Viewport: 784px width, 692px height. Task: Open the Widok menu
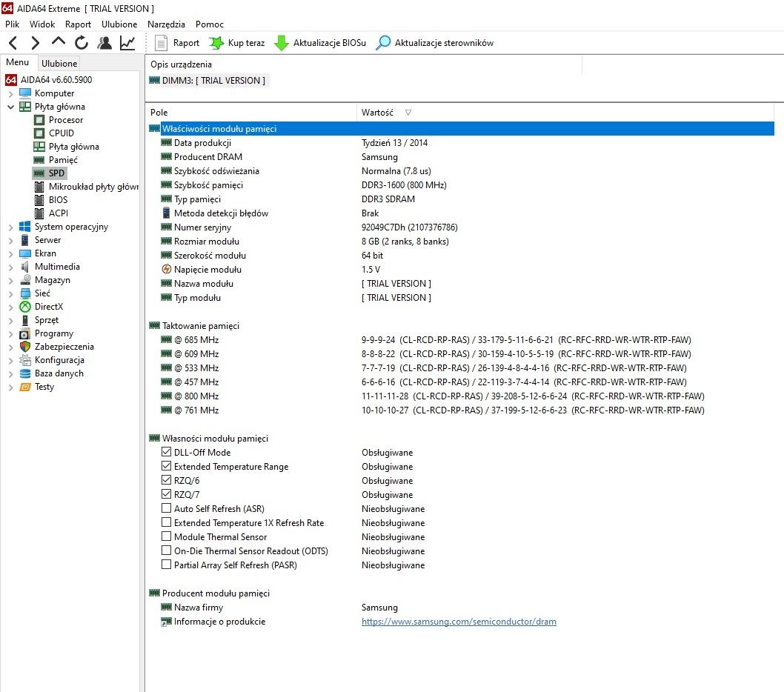42,24
